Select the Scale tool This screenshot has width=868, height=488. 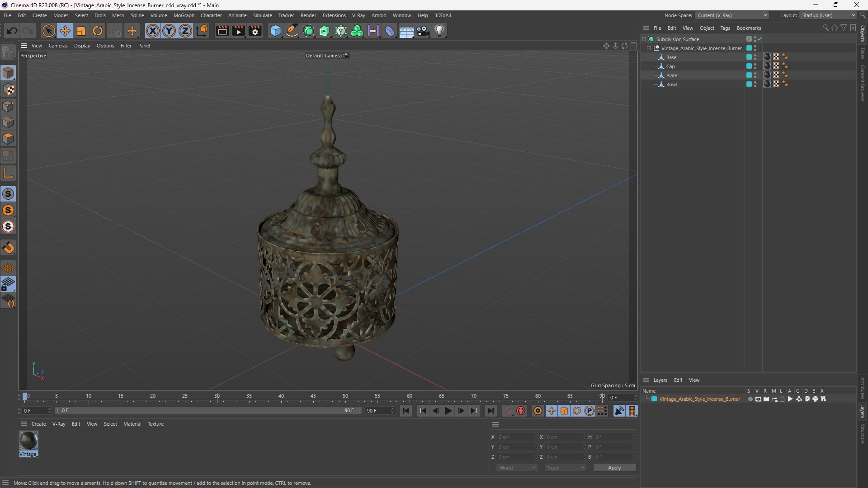point(81,31)
